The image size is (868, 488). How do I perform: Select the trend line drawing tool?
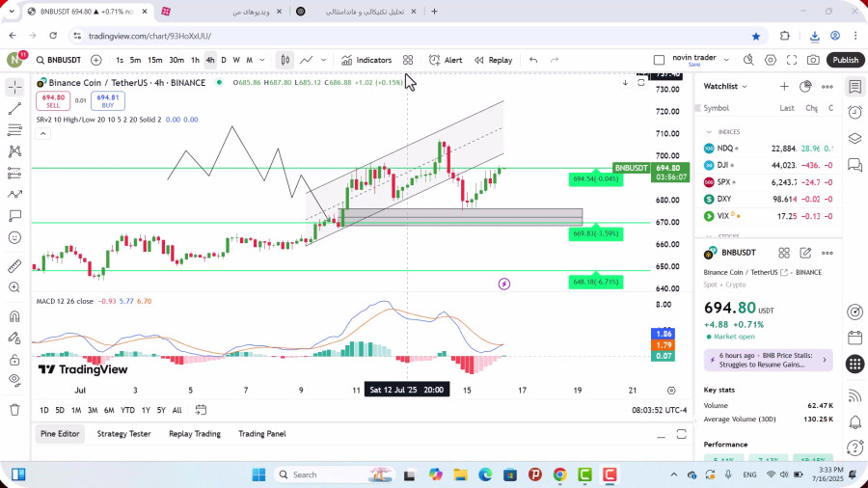point(14,108)
